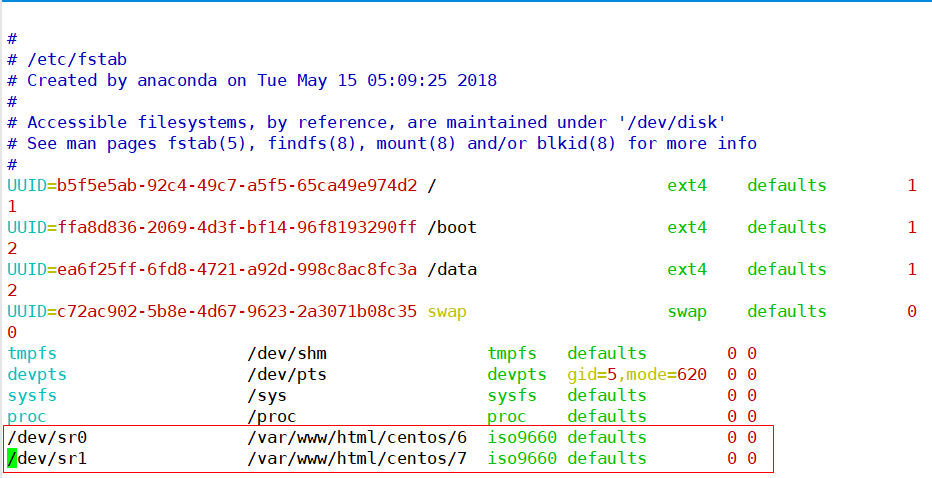
Task: Click the '/data' mount point
Action: pyautogui.click(x=452, y=269)
